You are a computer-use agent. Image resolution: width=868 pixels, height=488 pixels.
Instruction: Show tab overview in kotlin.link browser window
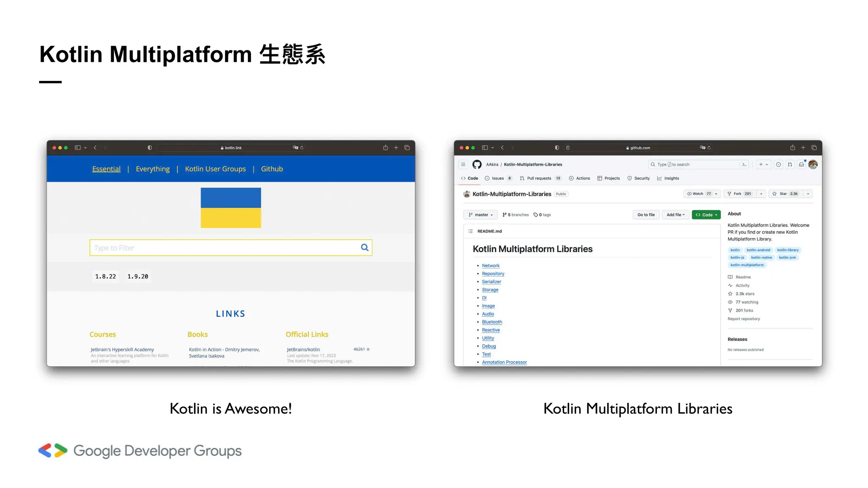point(407,147)
